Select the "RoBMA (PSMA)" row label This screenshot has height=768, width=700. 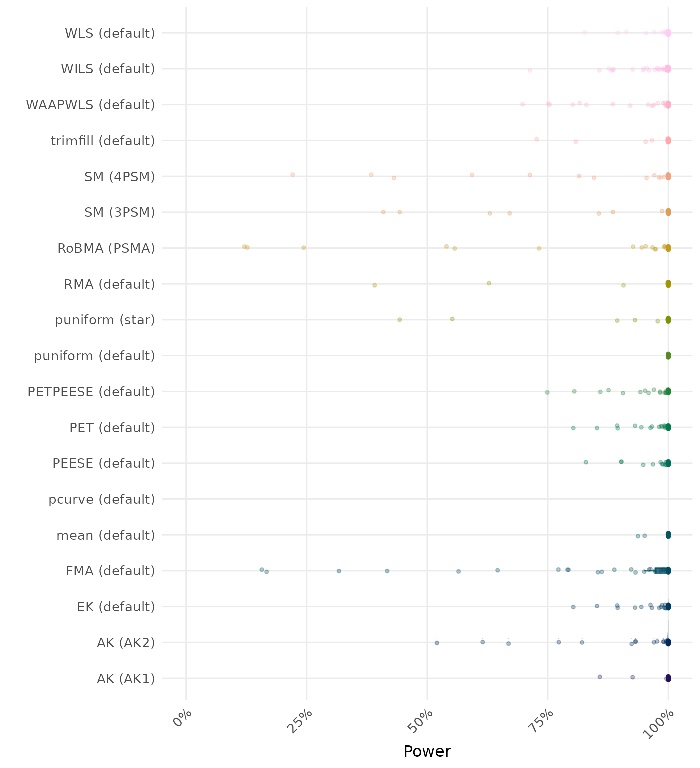tap(106, 248)
